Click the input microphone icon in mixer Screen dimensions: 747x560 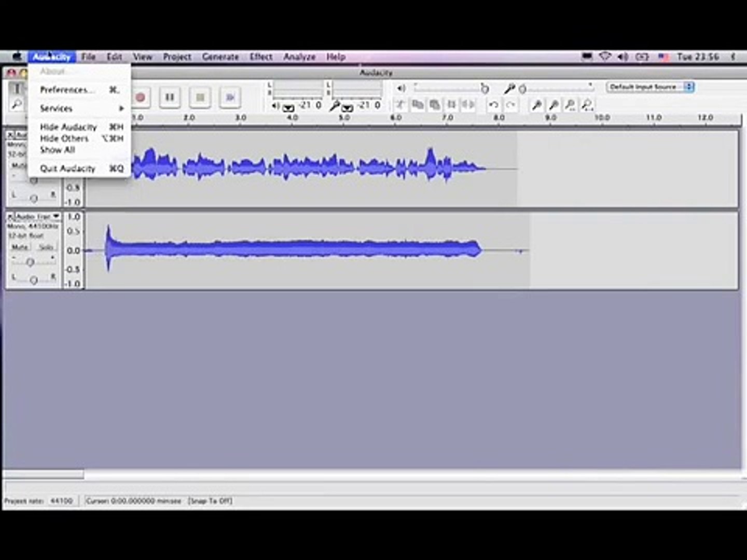509,88
